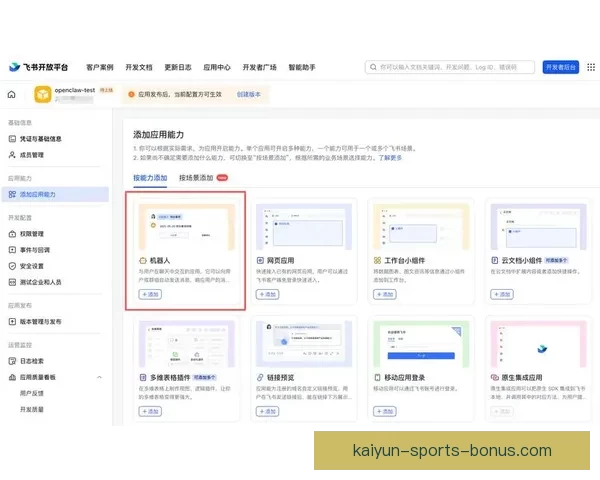Click the 了解更多 link
Screen dimensions: 600x480
(x=390, y=158)
